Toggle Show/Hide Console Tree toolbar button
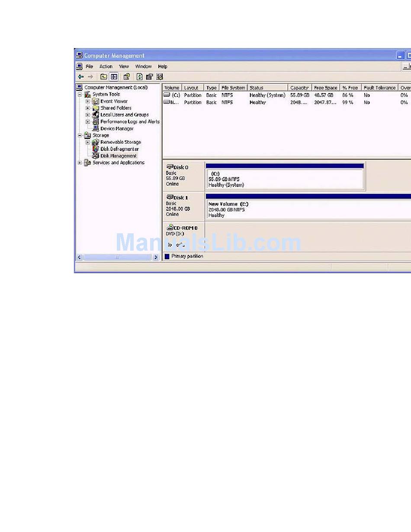The width and height of the screenshot is (411, 532). [114, 77]
